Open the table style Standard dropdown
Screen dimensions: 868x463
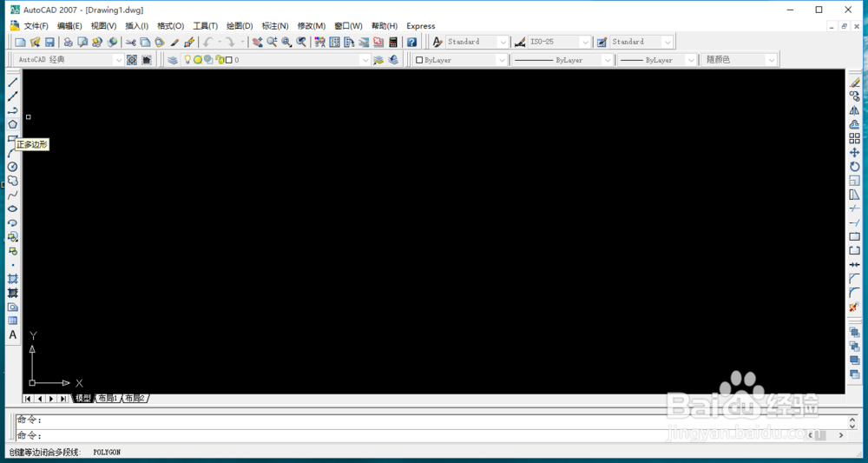point(667,42)
